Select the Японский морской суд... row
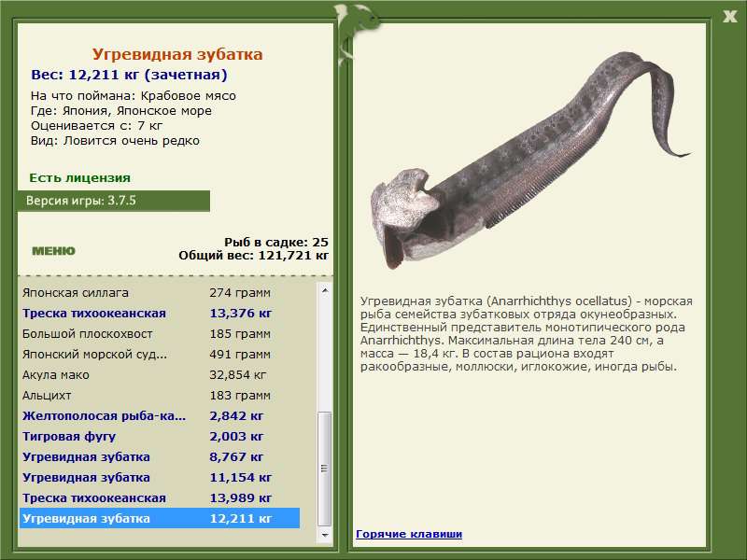The image size is (747, 560). tap(160, 354)
